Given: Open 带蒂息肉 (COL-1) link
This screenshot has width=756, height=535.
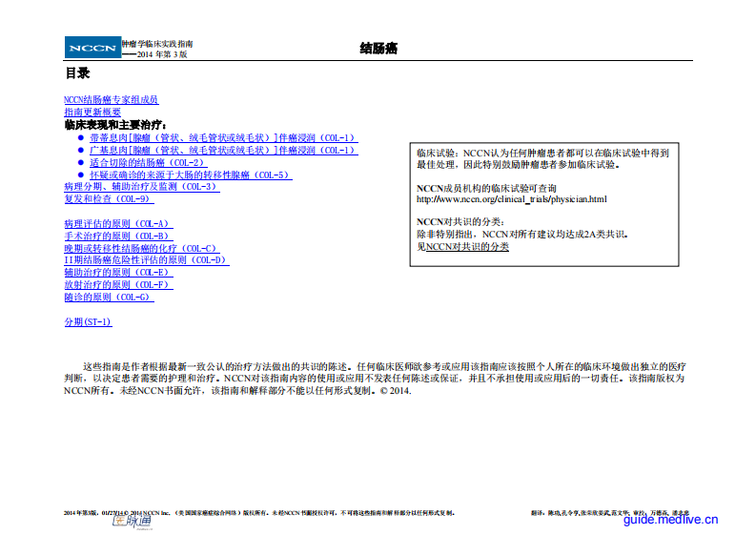Looking at the screenshot, I should [x=224, y=138].
